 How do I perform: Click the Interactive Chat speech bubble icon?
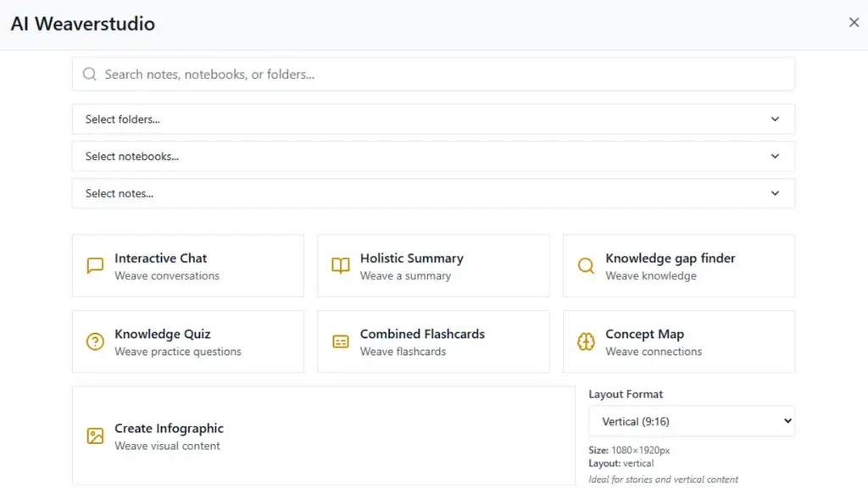[x=95, y=265]
